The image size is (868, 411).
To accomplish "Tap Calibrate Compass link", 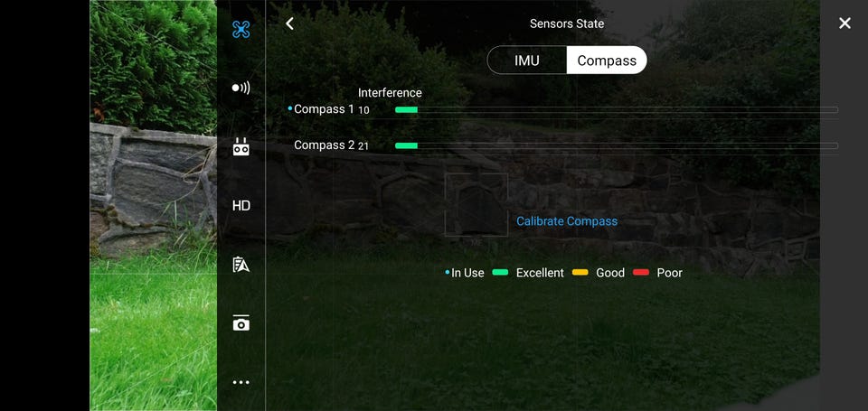I will point(567,221).
